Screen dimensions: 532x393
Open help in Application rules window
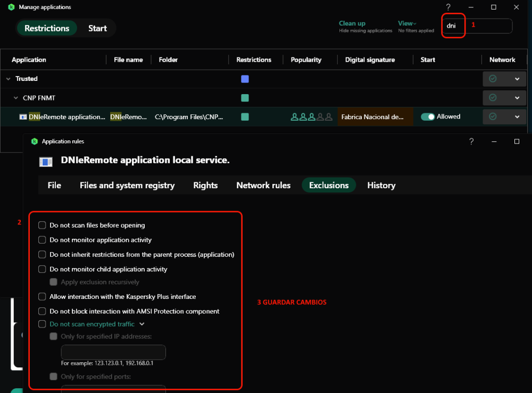[x=471, y=141]
